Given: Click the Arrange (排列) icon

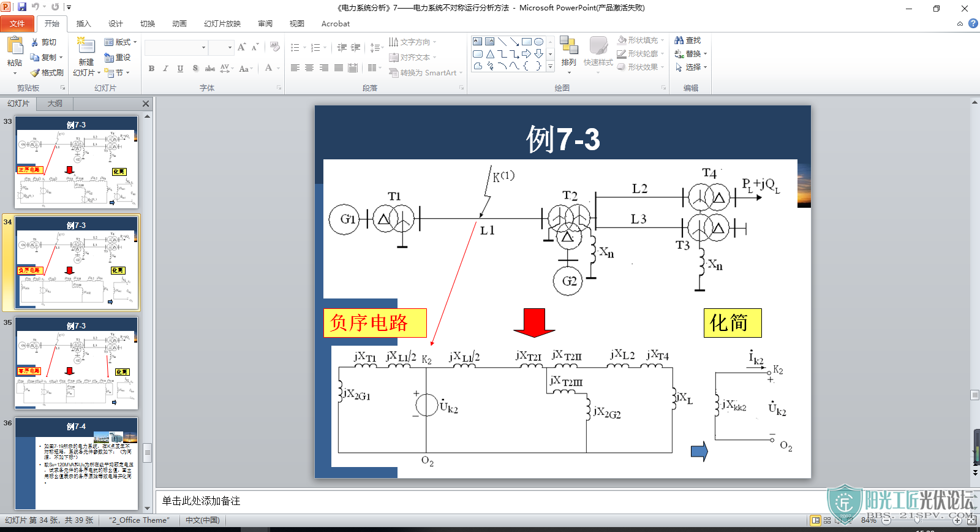Looking at the screenshot, I should (568, 46).
